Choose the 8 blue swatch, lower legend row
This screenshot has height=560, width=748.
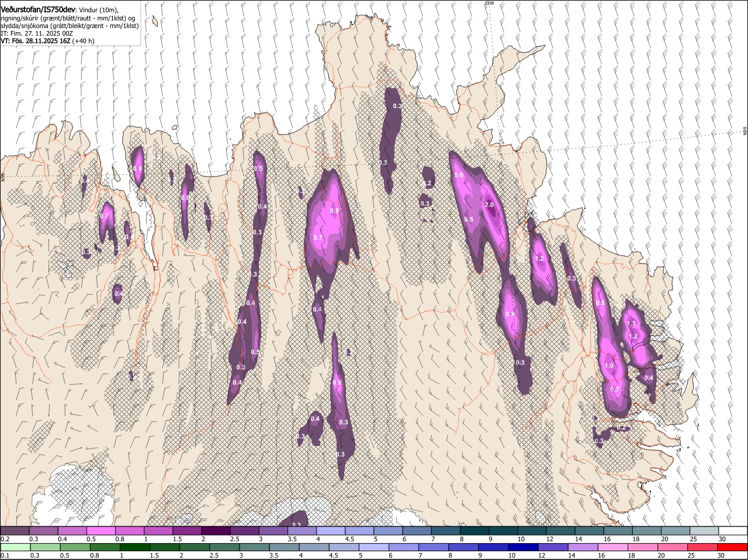(x=463, y=548)
